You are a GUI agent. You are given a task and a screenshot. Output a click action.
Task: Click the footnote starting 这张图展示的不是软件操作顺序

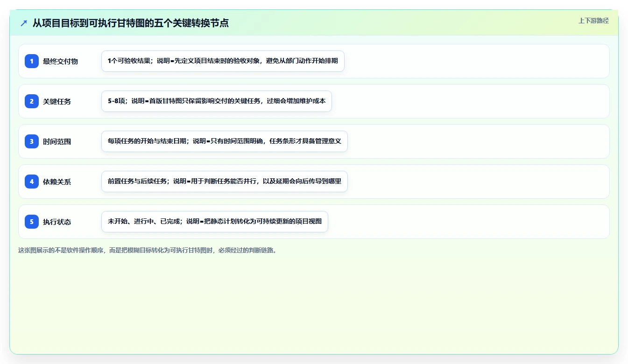coord(148,250)
